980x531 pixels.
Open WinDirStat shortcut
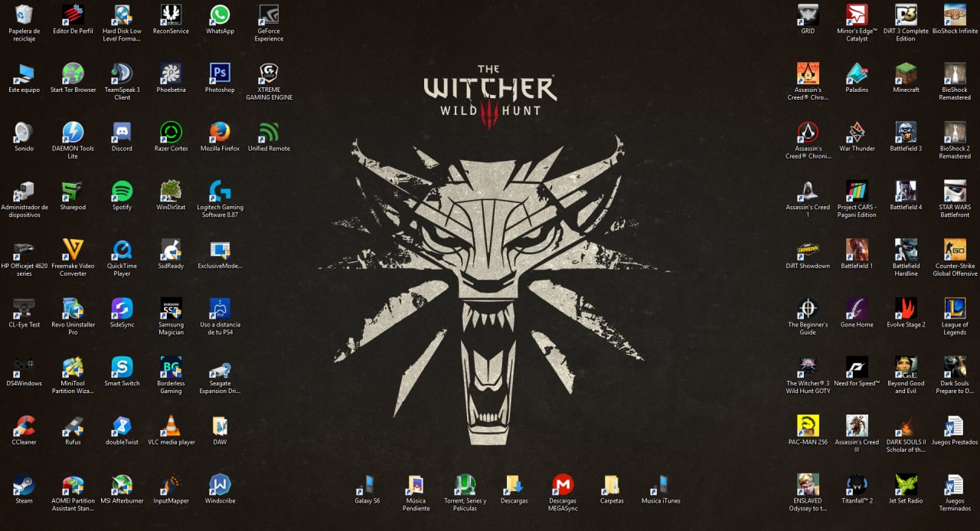pos(171,191)
